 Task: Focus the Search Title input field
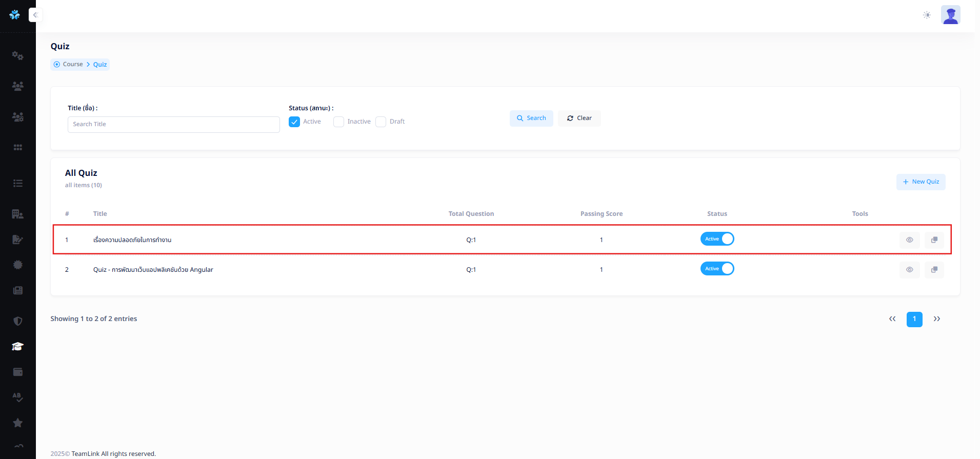173,125
